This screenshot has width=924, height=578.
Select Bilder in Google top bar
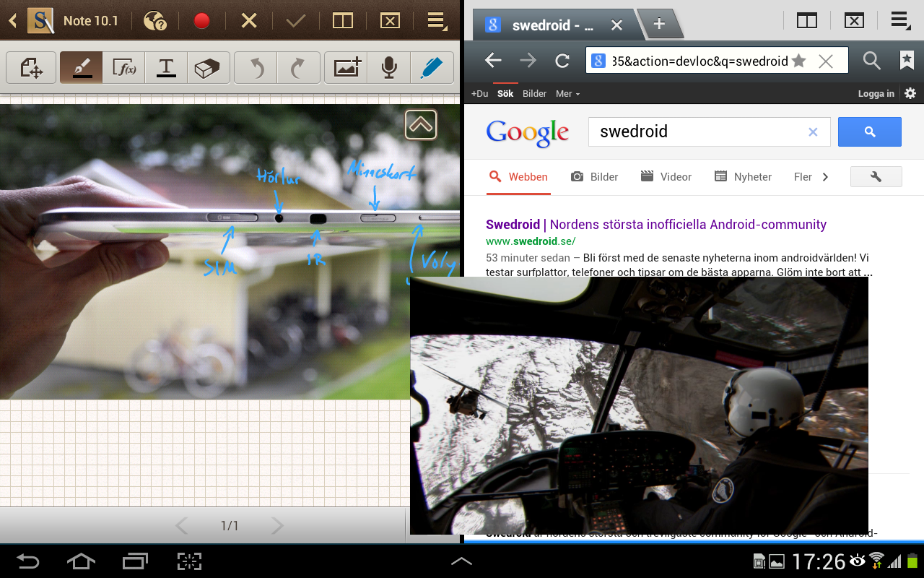[535, 94]
